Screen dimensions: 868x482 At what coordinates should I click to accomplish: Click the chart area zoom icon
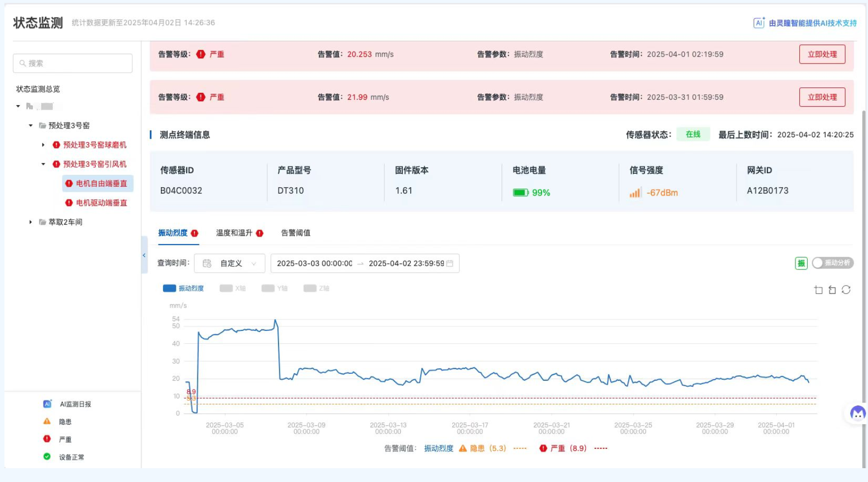pyautogui.click(x=818, y=290)
